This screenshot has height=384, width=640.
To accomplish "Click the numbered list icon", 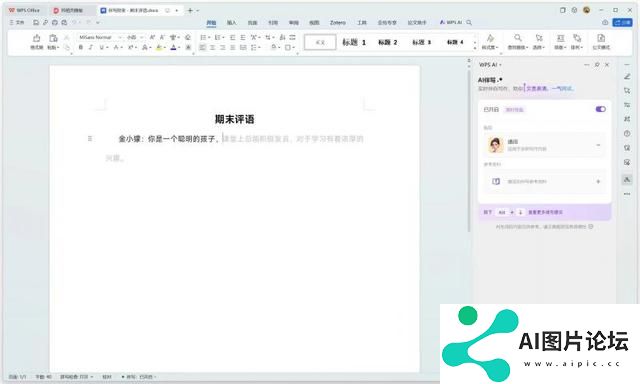I will [x=217, y=38].
